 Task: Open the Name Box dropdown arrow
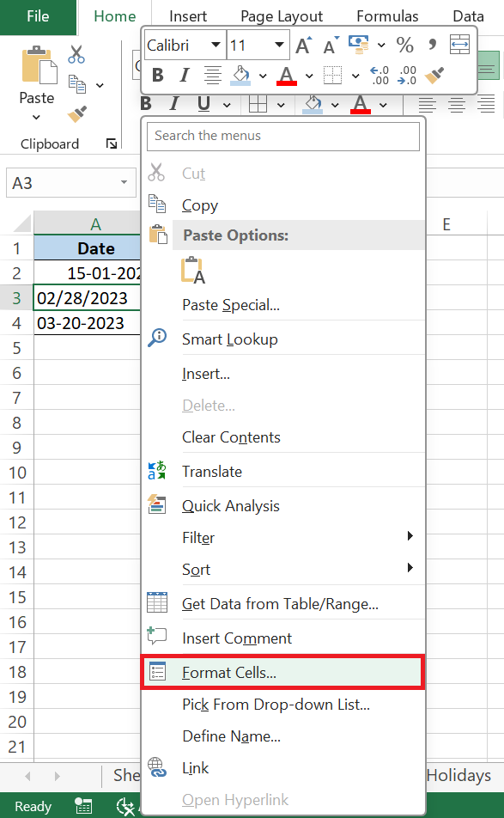[124, 182]
